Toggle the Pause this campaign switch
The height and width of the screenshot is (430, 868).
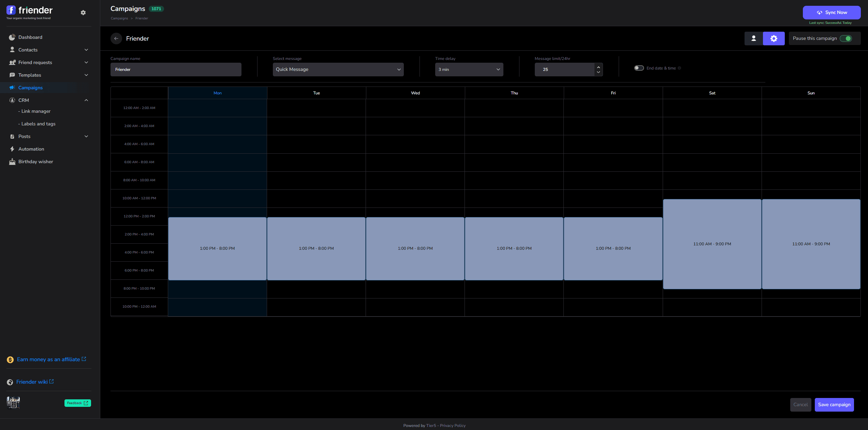(x=846, y=39)
